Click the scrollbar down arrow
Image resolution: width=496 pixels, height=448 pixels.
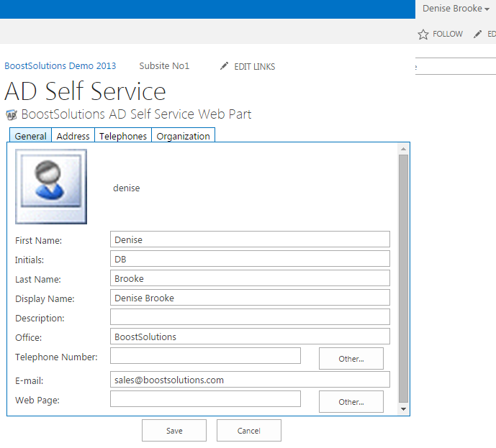403,408
